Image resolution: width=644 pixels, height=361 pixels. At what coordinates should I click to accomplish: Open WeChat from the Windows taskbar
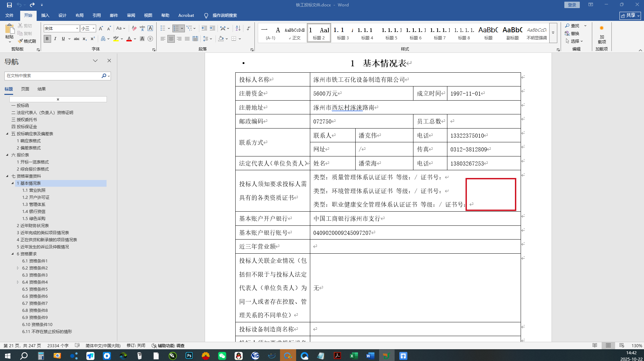222,356
